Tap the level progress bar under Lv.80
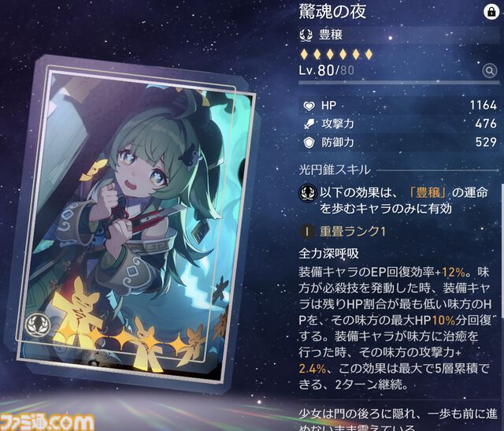504x431 pixels. (398, 83)
